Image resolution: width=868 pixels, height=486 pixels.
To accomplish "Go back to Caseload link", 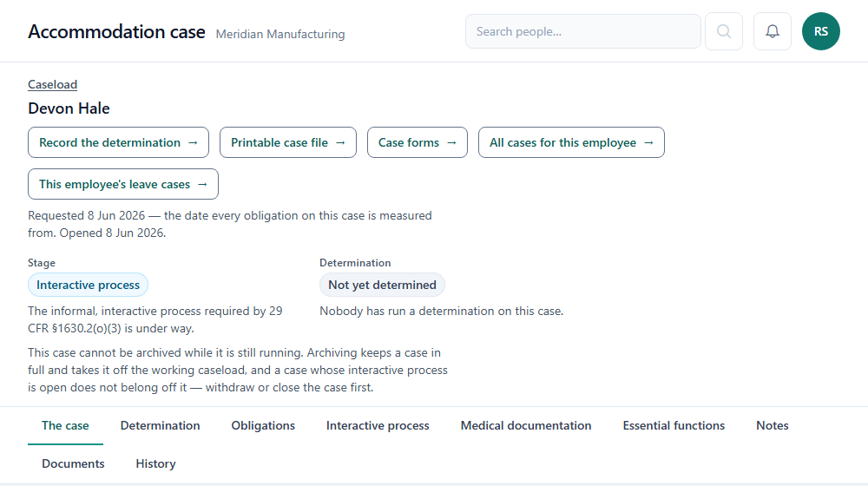I will 53,85.
